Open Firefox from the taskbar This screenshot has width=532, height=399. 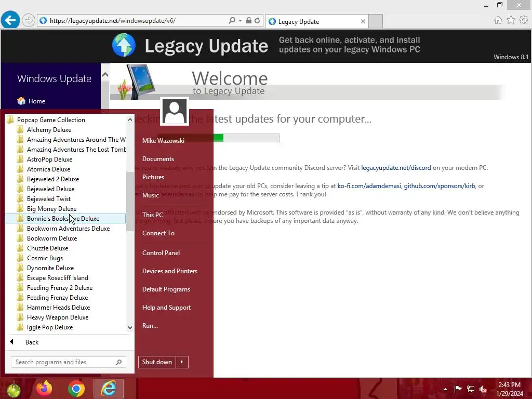click(x=45, y=389)
